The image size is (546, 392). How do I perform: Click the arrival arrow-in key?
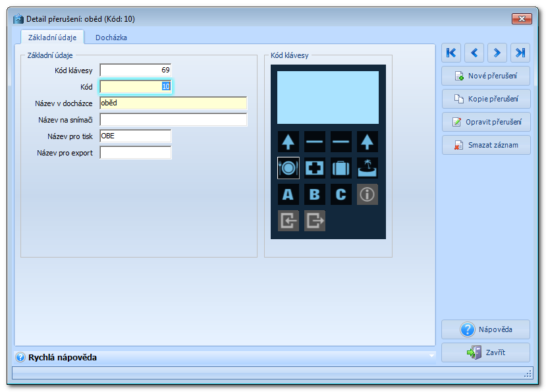288,221
